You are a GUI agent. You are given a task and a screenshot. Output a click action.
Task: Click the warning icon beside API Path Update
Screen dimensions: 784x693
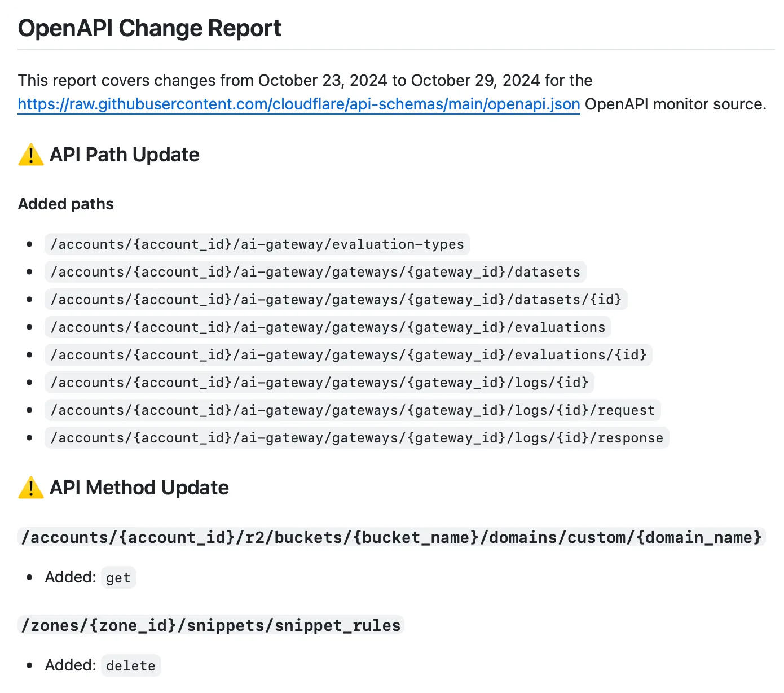click(x=30, y=155)
